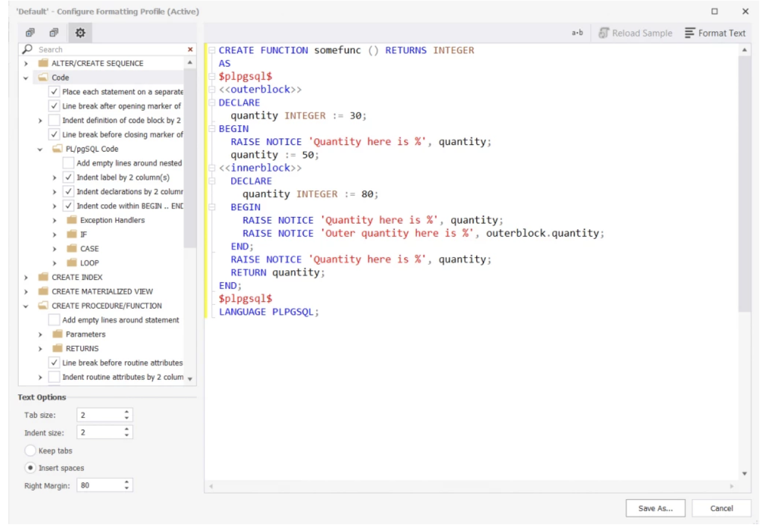Collapse the Code tree node
Image resolution: width=768 pixels, height=532 pixels.
26,77
